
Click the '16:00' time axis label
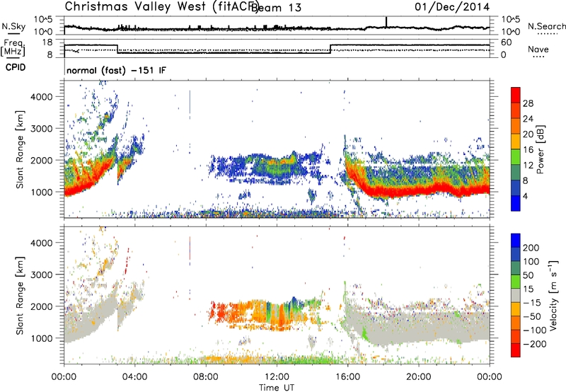347,377
